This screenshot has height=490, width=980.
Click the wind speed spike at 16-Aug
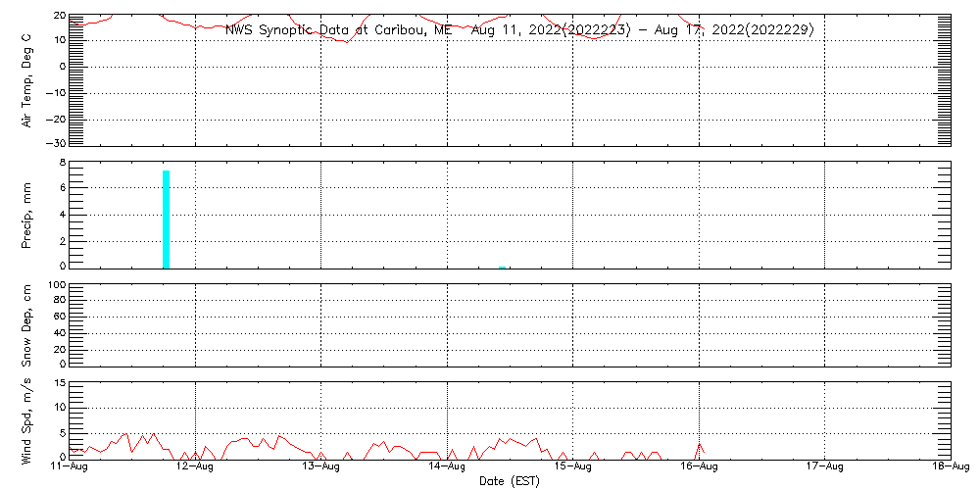coord(700,446)
